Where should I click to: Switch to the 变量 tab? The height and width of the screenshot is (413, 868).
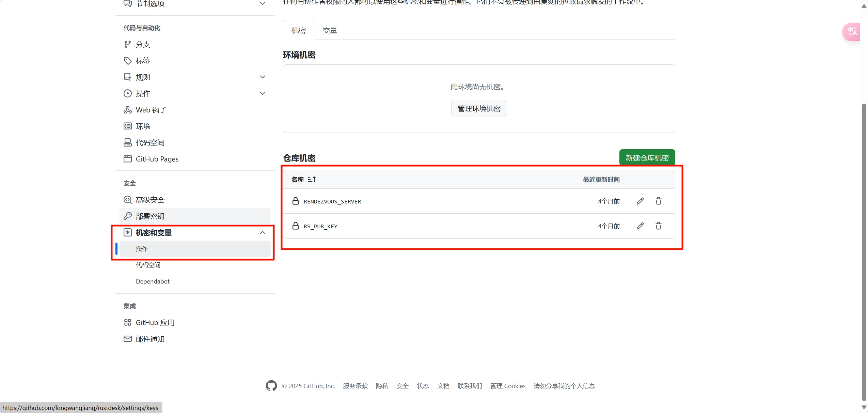tap(329, 30)
